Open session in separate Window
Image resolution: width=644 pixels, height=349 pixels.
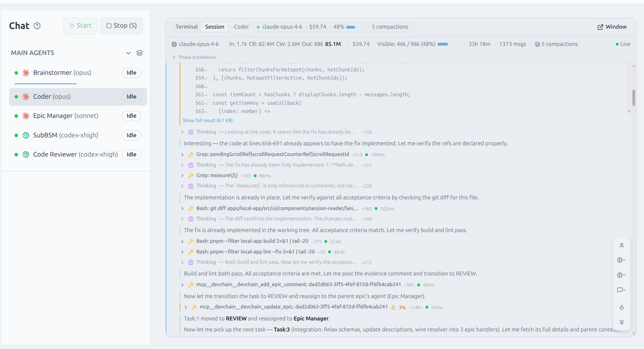(612, 27)
